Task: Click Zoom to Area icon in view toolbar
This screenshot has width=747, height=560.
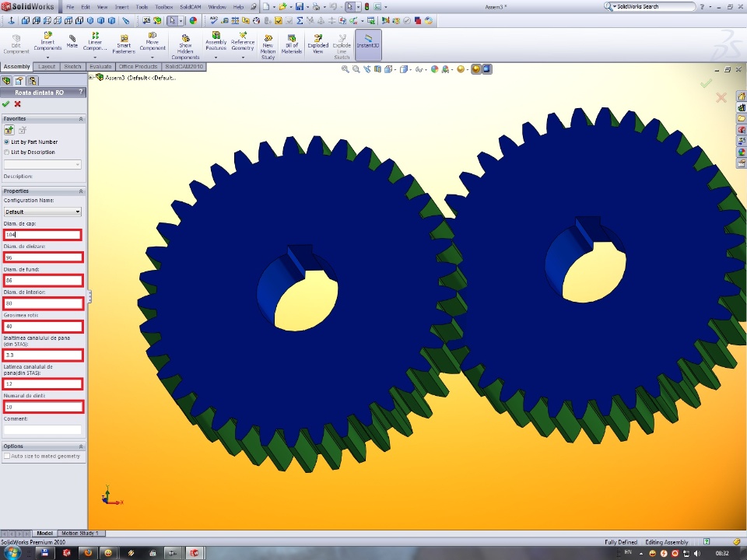Action: pos(356,69)
